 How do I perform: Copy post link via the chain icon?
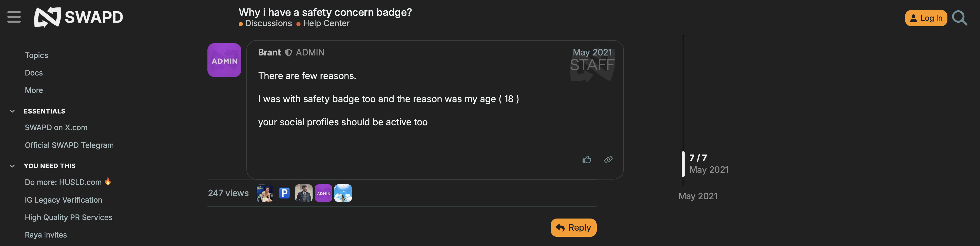point(608,159)
